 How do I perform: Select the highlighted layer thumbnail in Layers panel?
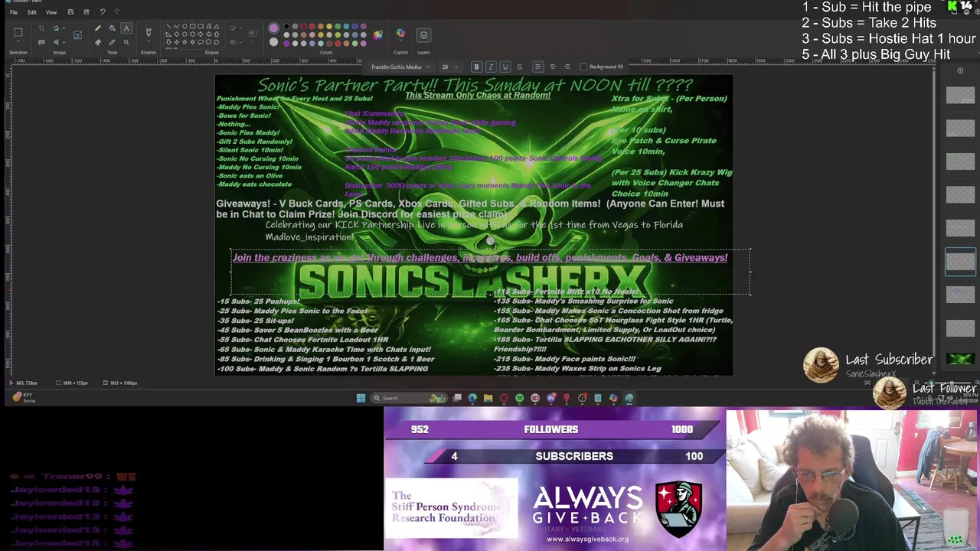point(960,261)
